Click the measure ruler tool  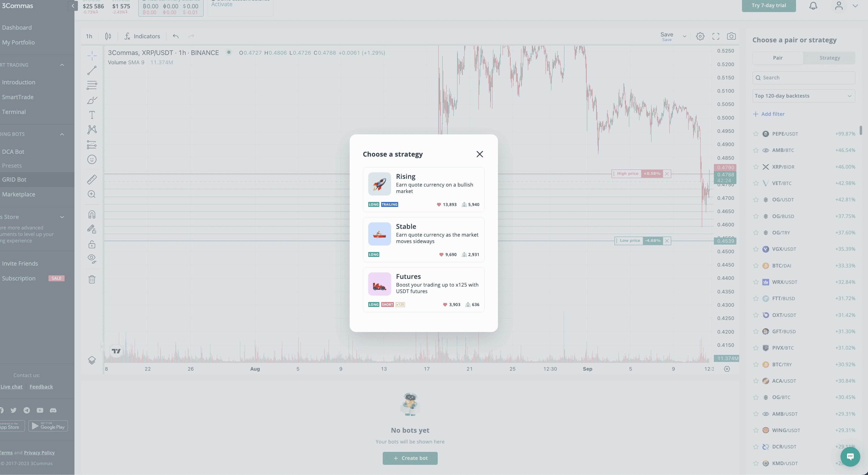click(x=92, y=179)
